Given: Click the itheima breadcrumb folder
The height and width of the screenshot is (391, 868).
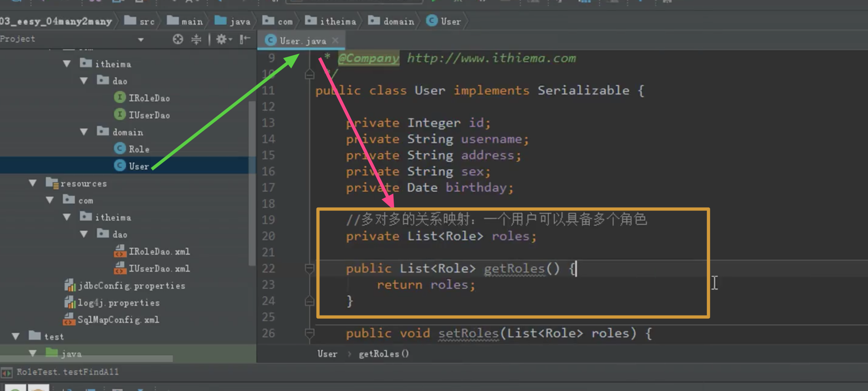Looking at the screenshot, I should click(330, 21).
